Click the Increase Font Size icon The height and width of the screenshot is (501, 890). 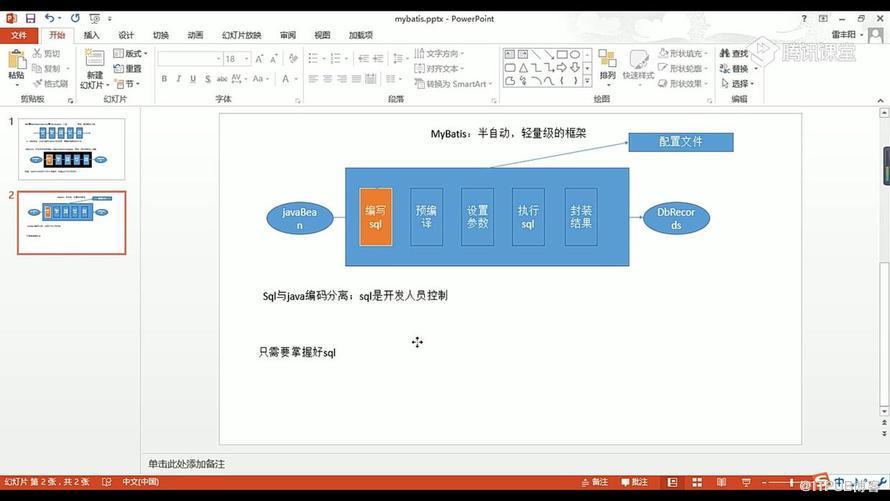click(259, 59)
